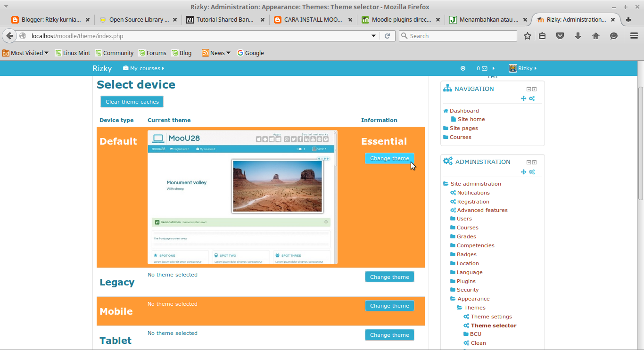This screenshot has height=350, width=644.
Task: Change theme for Mobile device
Action: point(389,306)
